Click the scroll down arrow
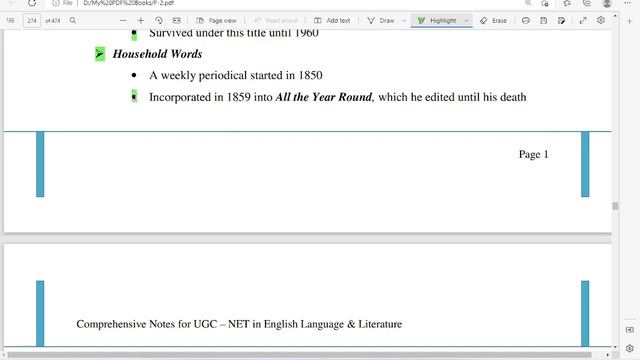This screenshot has width=640, height=360. (615, 347)
